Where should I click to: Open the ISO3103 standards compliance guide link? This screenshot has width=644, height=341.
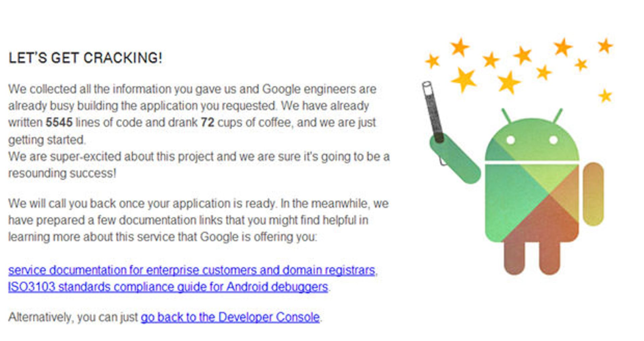coord(168,287)
